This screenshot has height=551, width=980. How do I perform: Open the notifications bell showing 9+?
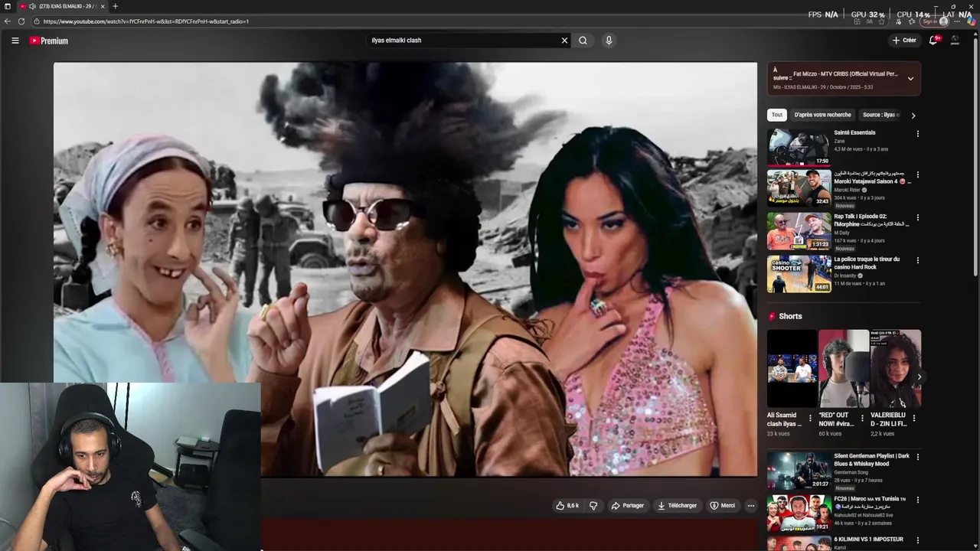coord(933,41)
